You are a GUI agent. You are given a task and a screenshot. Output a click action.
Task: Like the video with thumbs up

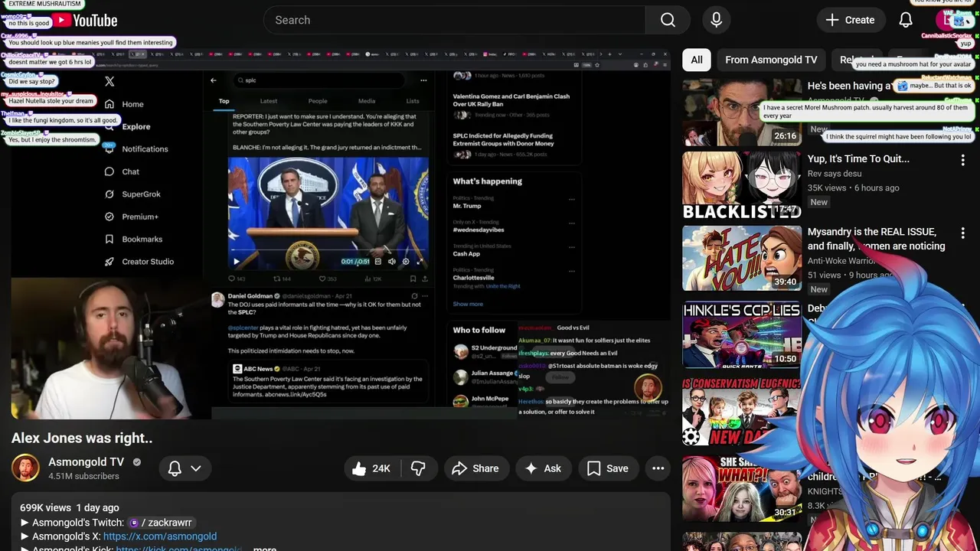[372, 468]
